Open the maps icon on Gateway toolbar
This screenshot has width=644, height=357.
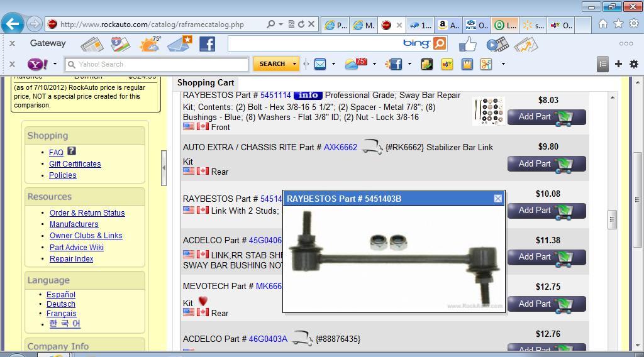tap(120, 44)
